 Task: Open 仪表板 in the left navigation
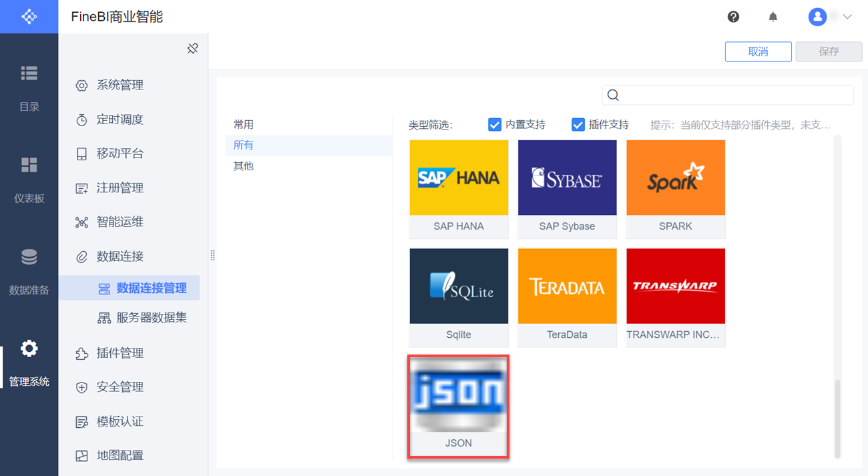pos(29,180)
